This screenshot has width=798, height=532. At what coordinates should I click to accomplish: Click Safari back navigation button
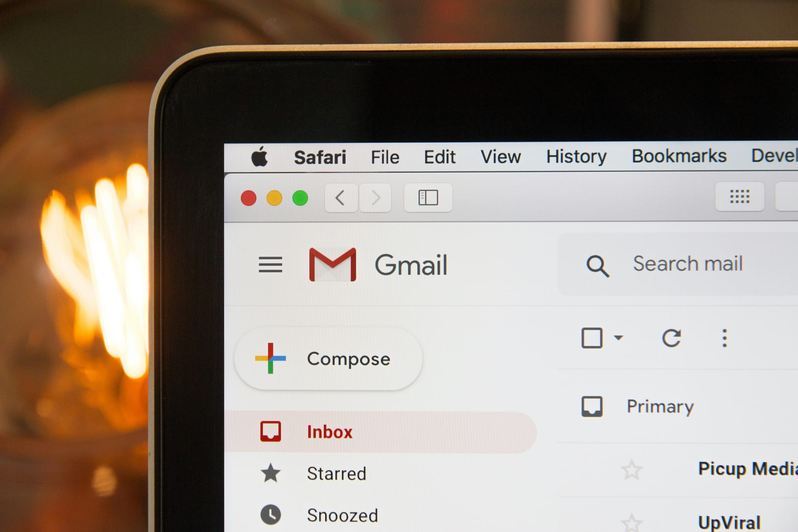341,197
